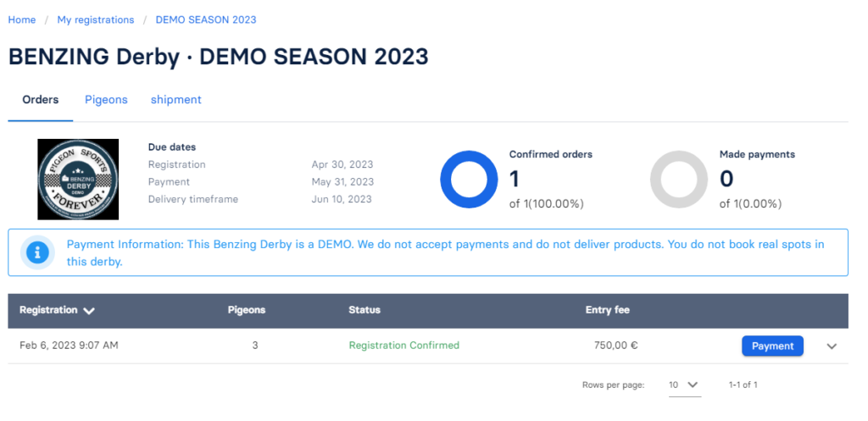Screen dimensions: 868x421
Task: Click the Pigeons column header
Action: 247,310
